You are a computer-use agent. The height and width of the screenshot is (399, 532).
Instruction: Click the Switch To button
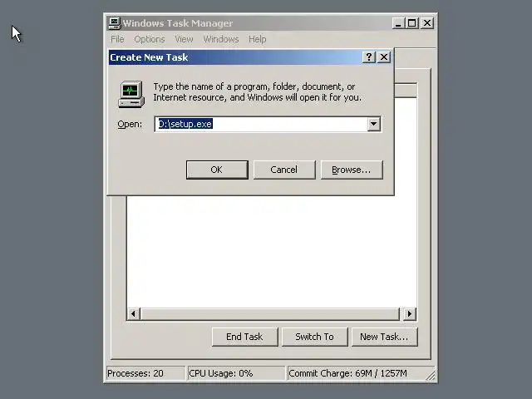(314, 337)
